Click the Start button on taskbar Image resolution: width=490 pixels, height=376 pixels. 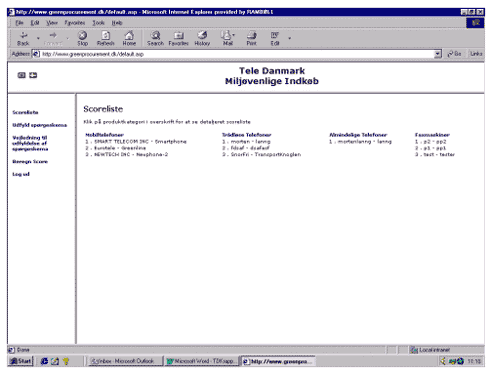(21, 361)
